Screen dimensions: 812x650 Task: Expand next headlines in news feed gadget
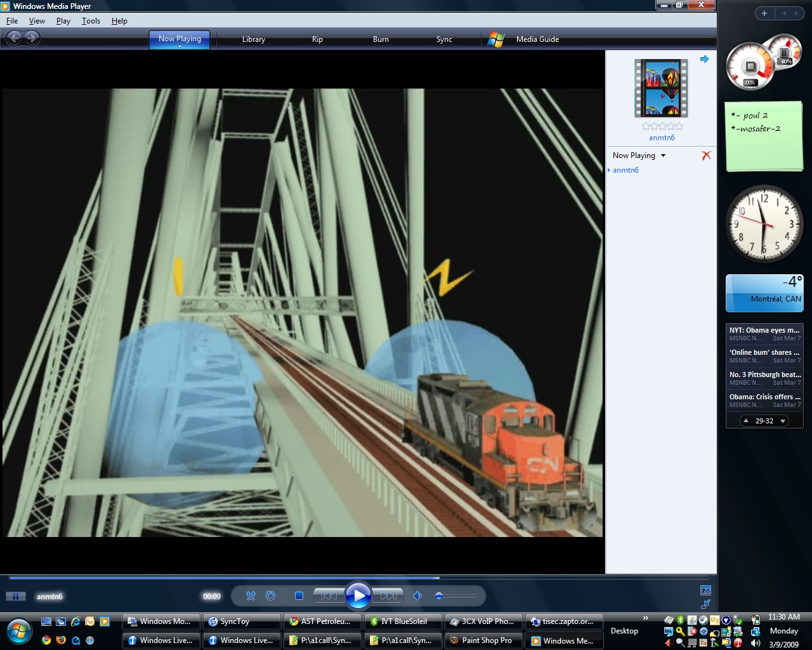point(783,421)
